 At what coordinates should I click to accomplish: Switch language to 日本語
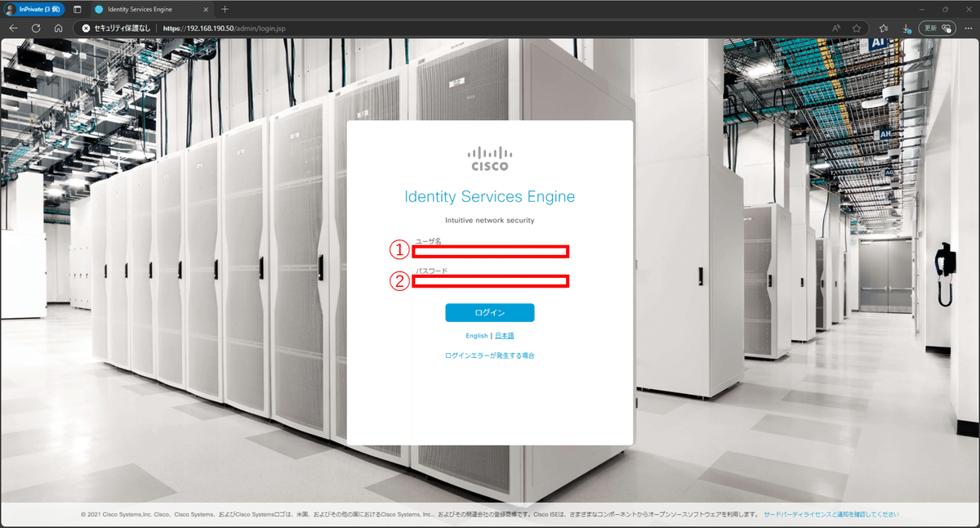[x=505, y=336]
